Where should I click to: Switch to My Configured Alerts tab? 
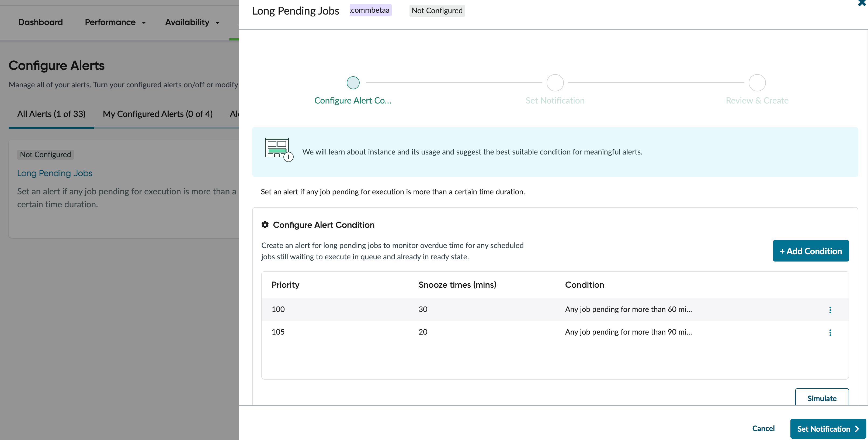click(158, 114)
